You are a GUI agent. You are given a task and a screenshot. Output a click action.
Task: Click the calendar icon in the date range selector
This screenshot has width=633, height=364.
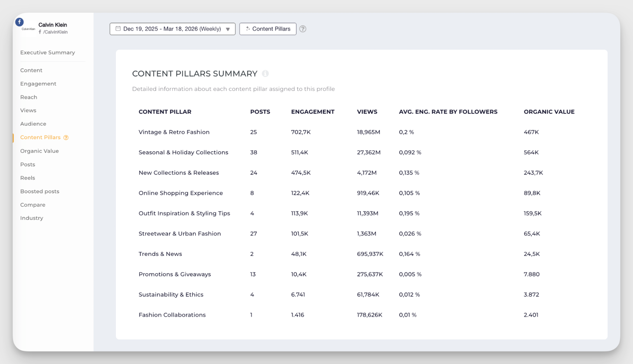(117, 28)
